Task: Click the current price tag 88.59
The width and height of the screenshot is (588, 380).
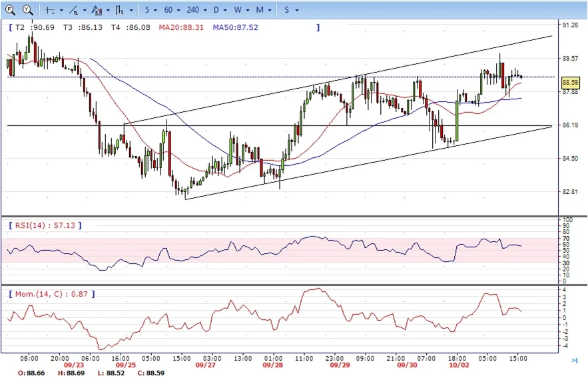Action: point(570,83)
